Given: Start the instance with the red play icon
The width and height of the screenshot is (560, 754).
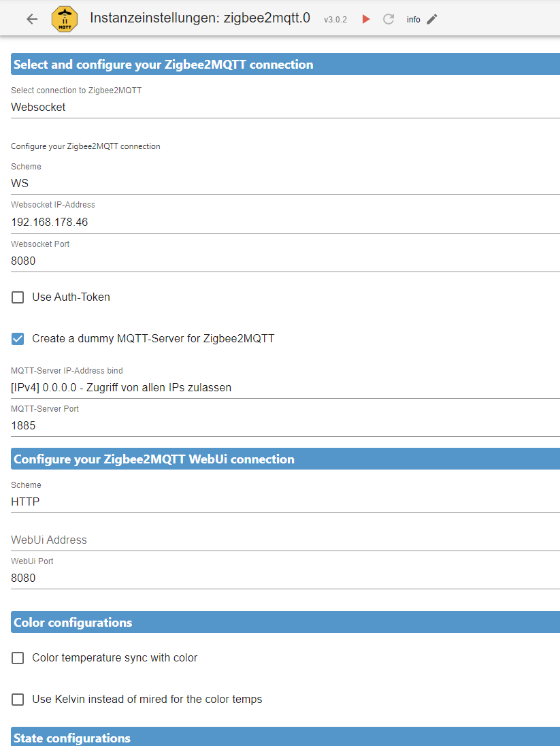Looking at the screenshot, I should (366, 19).
